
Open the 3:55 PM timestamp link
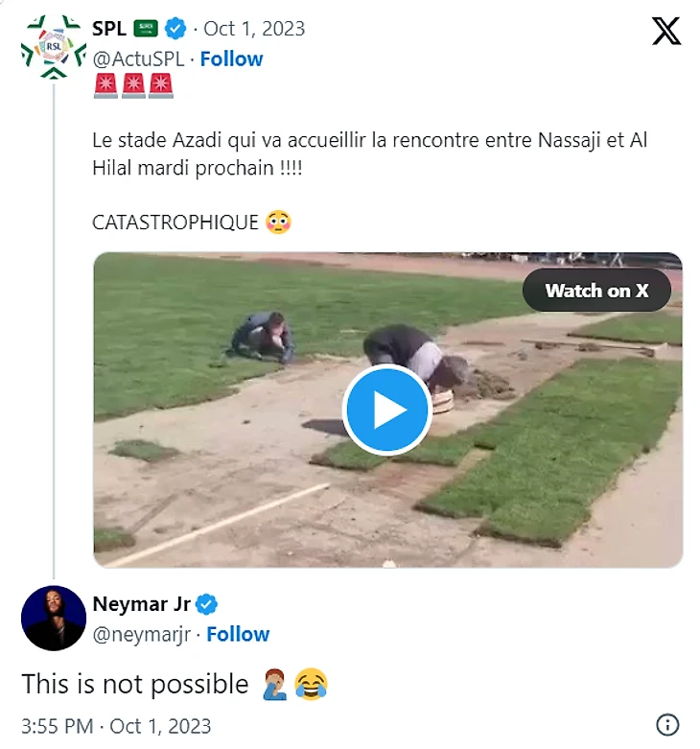[116, 725]
